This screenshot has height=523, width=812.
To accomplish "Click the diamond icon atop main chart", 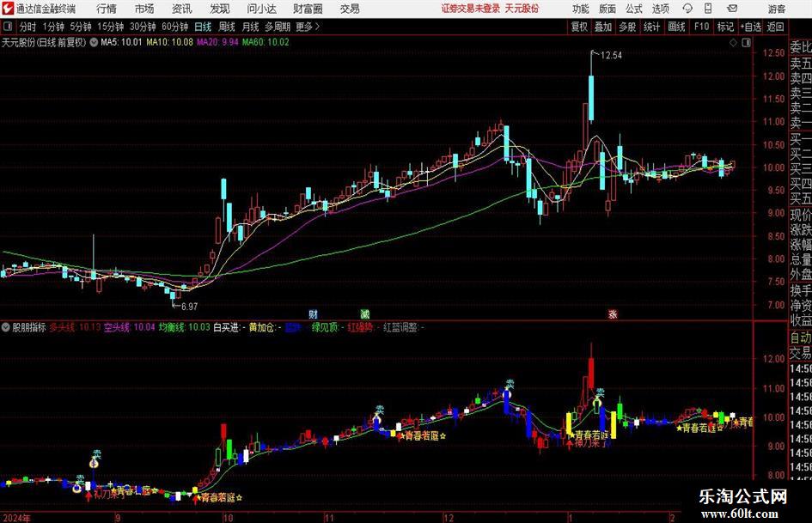I will click(x=733, y=43).
